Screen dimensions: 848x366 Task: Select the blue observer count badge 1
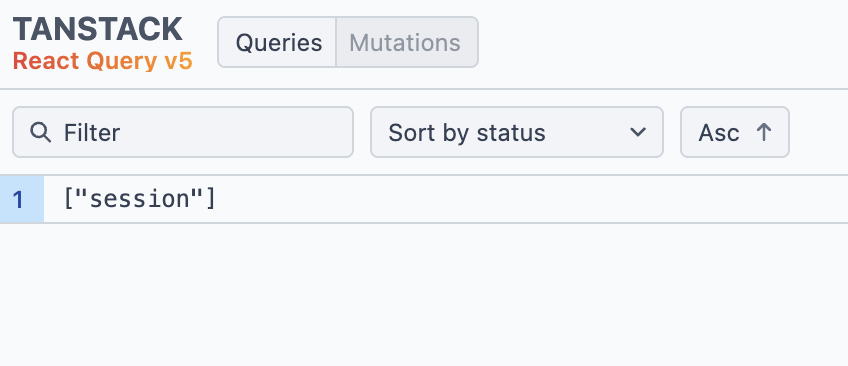(22, 199)
